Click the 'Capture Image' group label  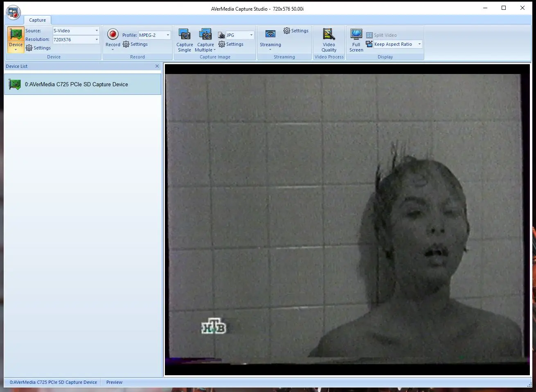[x=215, y=57]
